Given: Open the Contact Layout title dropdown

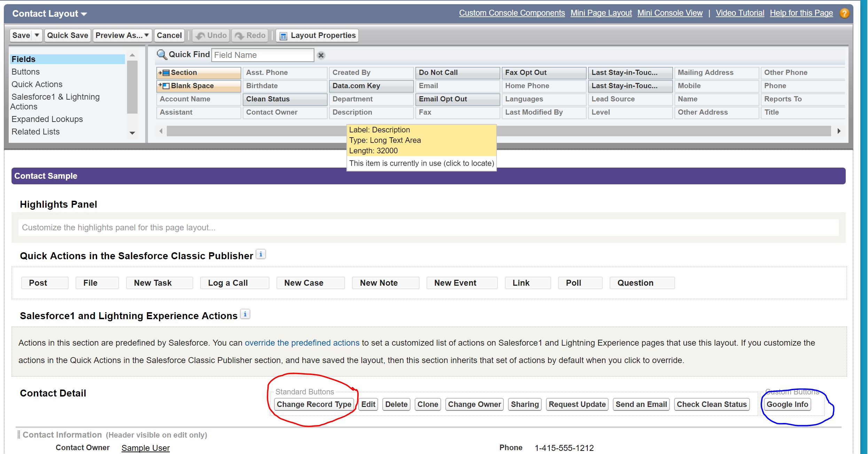Looking at the screenshot, I should (84, 14).
